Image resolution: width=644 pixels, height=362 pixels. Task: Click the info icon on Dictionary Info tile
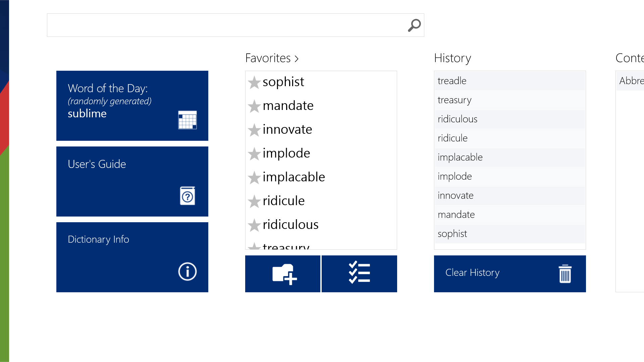click(x=187, y=271)
